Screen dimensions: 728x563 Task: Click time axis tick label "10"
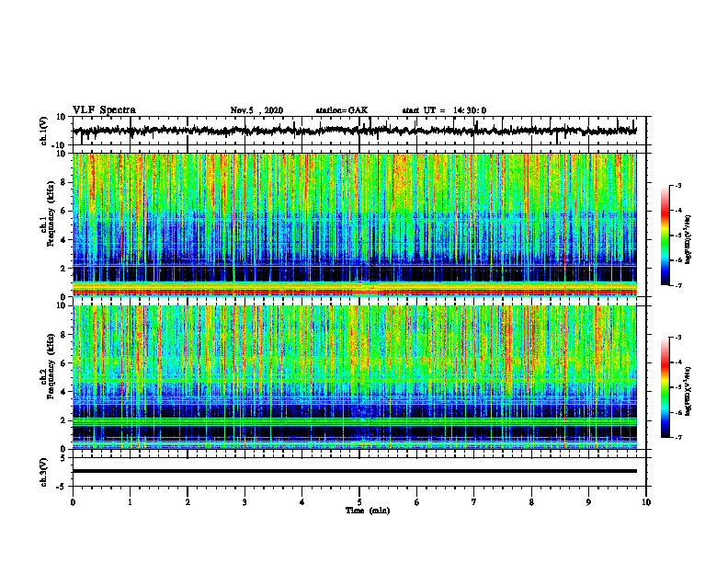(646, 502)
